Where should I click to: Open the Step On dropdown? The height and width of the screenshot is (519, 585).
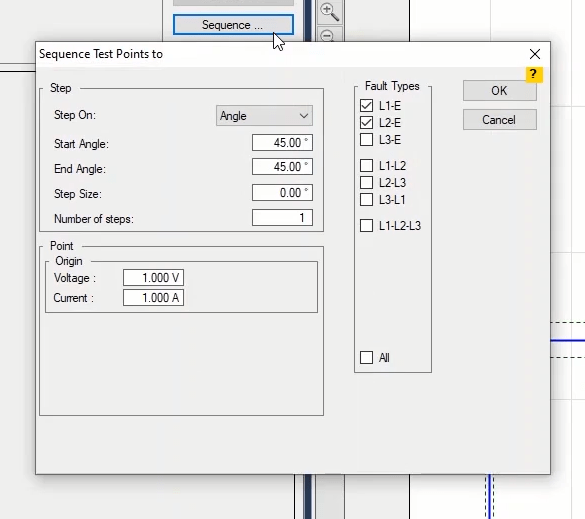(264, 116)
